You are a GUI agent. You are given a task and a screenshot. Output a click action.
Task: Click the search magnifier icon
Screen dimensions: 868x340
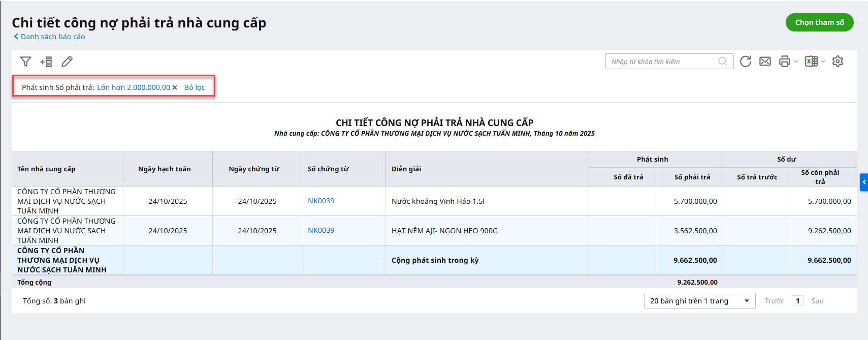(x=723, y=61)
